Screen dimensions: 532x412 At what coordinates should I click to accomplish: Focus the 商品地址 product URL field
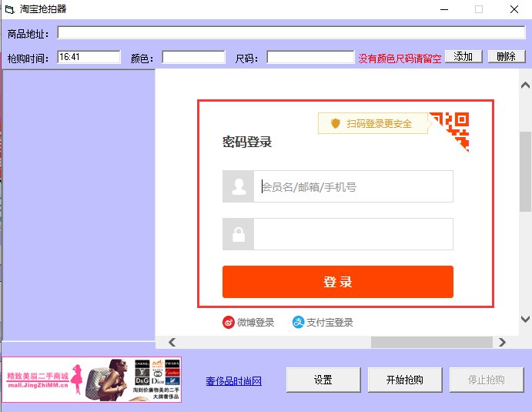[x=291, y=32]
